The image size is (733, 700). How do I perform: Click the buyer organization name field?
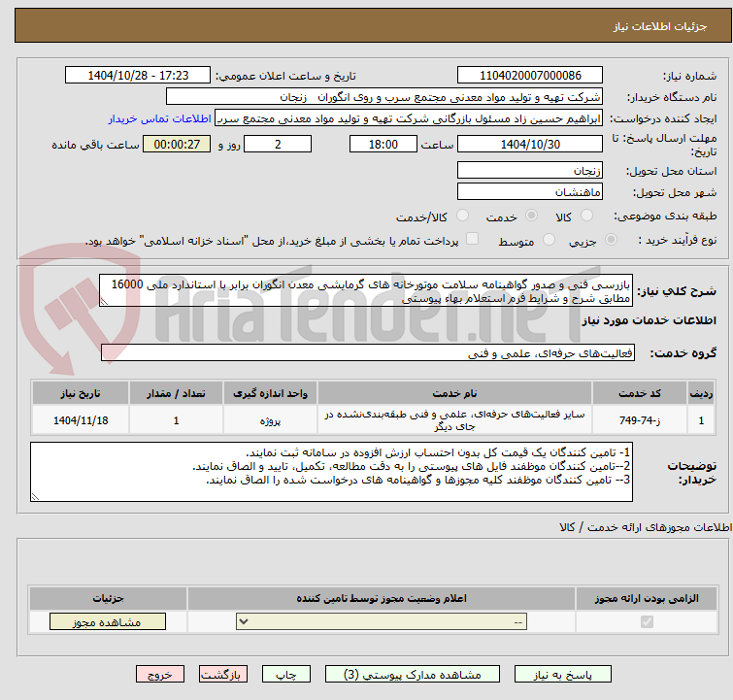point(384,97)
